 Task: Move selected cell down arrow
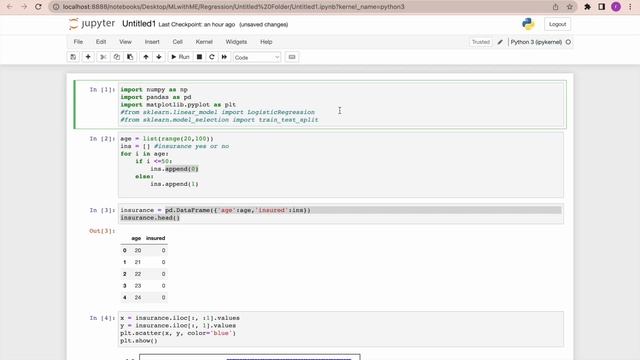(x=159, y=57)
